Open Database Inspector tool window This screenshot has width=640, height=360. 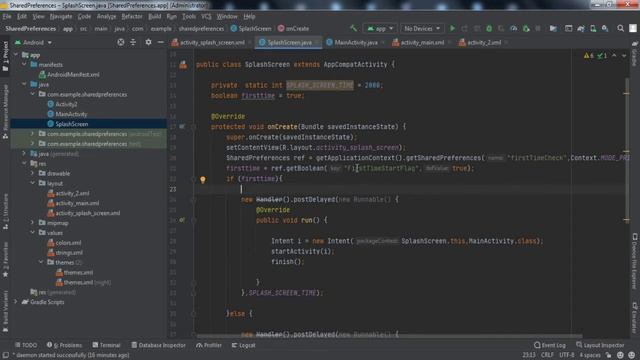tap(158, 345)
